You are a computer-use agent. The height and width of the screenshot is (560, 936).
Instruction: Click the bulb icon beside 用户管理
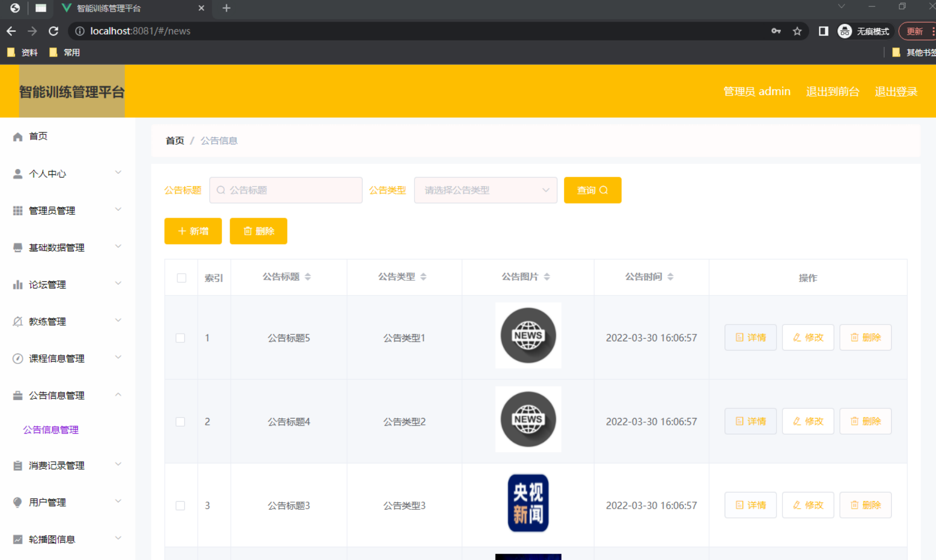pos(18,502)
